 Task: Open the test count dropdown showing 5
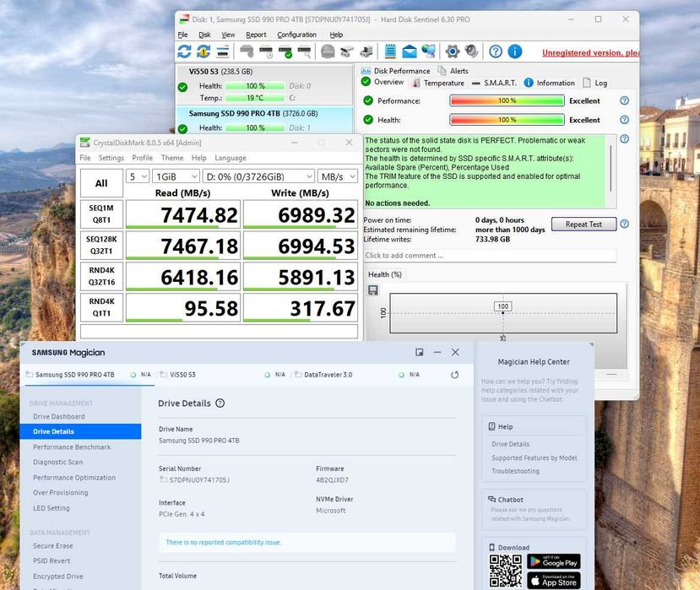[138, 176]
